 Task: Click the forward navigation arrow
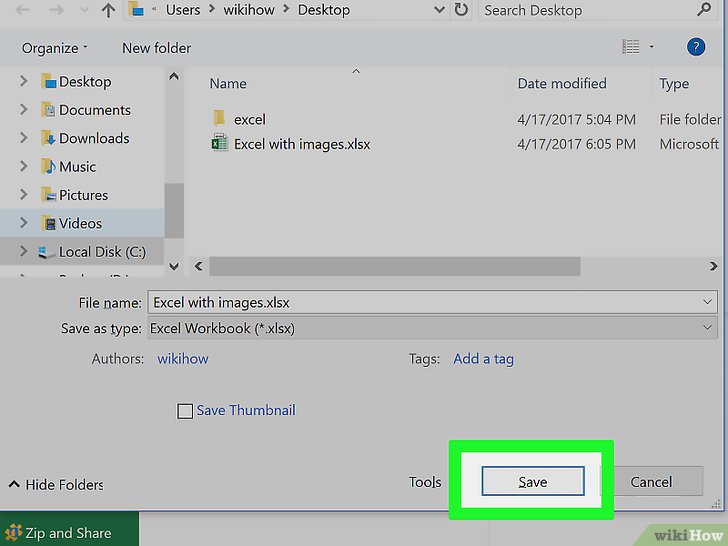point(56,10)
